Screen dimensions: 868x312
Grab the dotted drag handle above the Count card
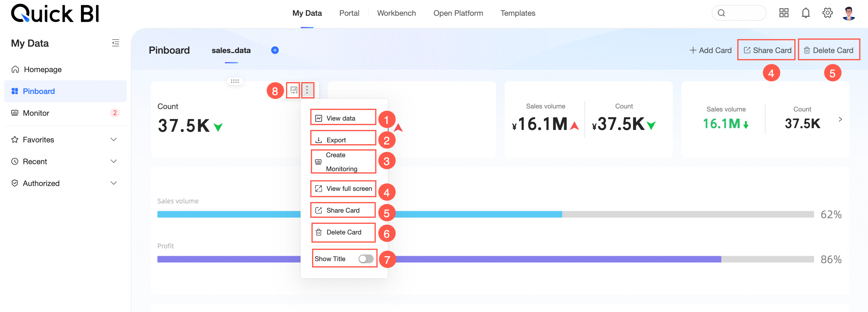click(235, 81)
